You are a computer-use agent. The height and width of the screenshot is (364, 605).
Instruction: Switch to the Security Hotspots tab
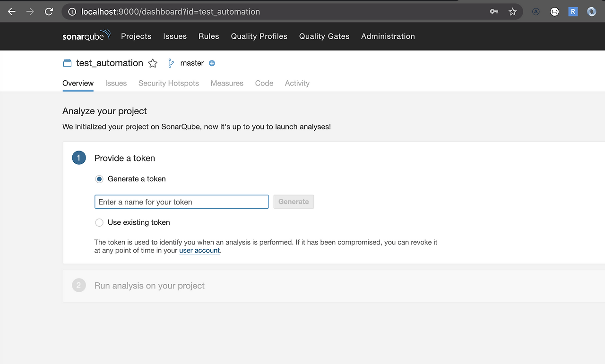click(x=168, y=83)
